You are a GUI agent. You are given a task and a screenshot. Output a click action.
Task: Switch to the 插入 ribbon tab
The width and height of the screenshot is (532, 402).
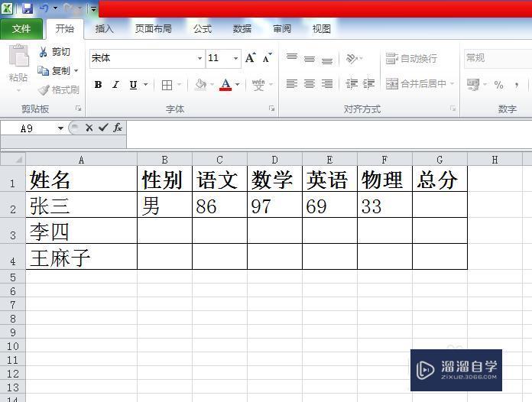pos(105,29)
